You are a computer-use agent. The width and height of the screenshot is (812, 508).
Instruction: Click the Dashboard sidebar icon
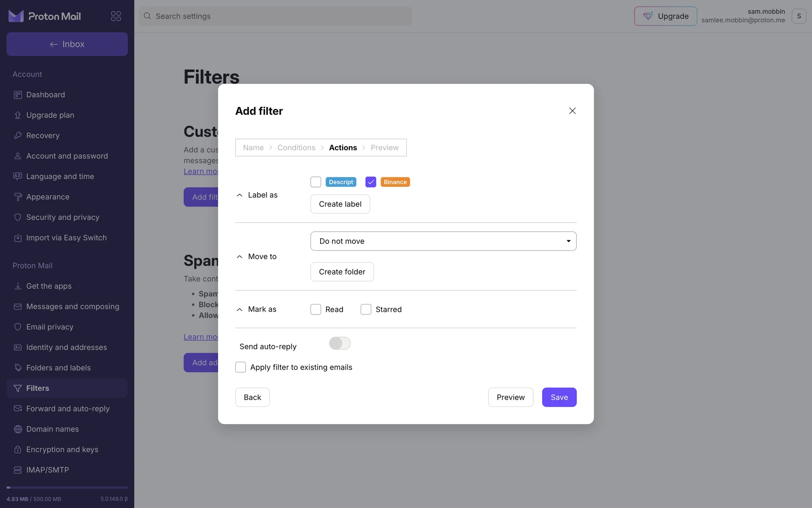(18, 95)
